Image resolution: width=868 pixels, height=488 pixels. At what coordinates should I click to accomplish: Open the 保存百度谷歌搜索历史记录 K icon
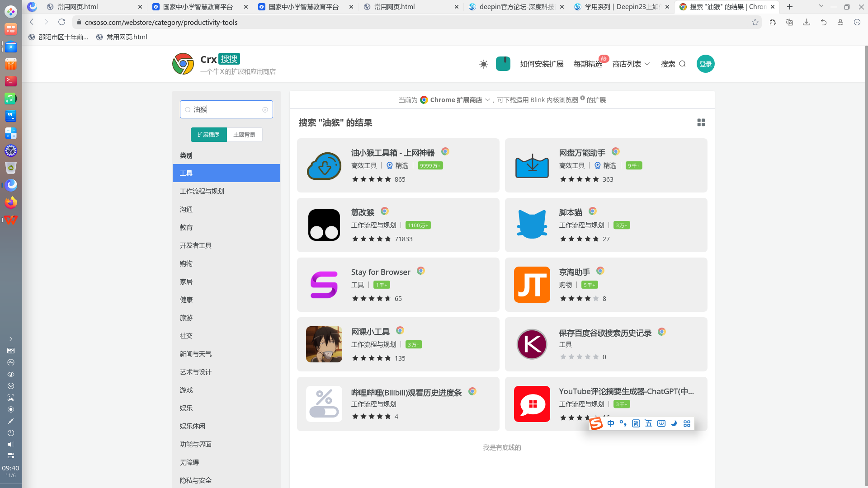point(532,344)
